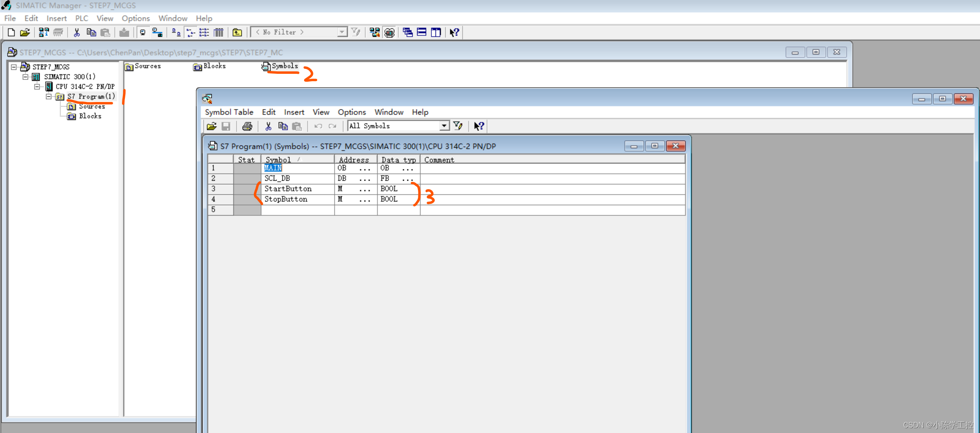
Task: Click Edit Filter icon in Symbol Editor toolbar
Action: [x=458, y=126]
